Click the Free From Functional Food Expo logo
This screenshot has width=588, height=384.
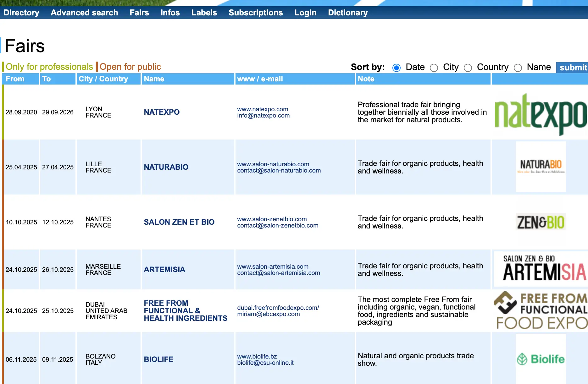(x=541, y=310)
